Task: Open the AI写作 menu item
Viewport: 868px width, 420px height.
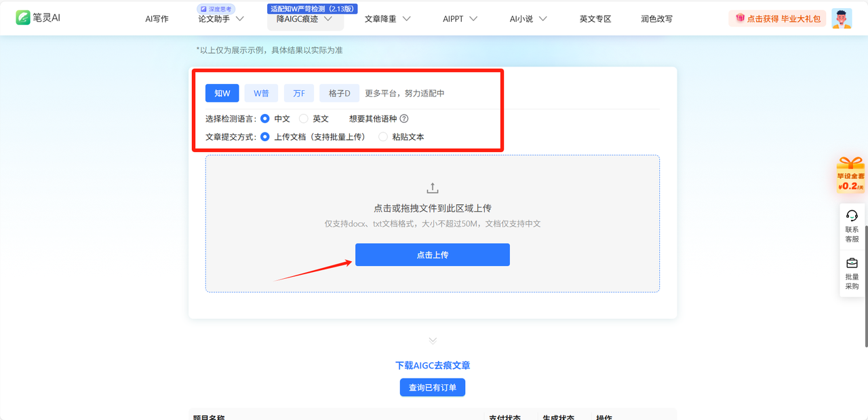Action: point(157,19)
